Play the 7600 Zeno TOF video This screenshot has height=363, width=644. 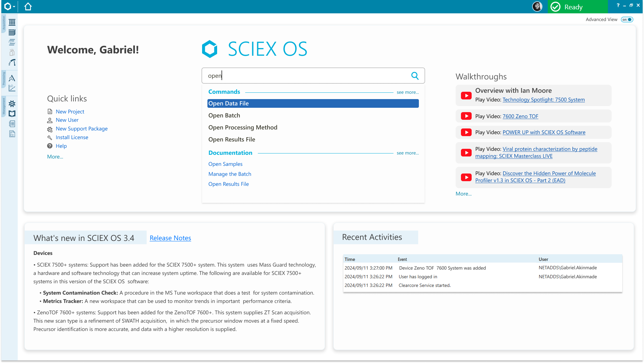coord(520,116)
